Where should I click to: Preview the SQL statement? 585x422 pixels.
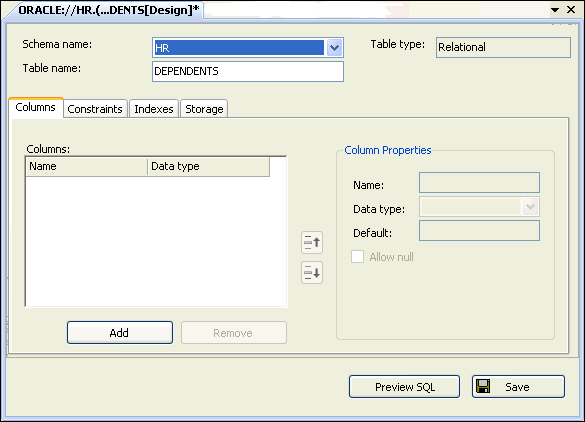(404, 387)
